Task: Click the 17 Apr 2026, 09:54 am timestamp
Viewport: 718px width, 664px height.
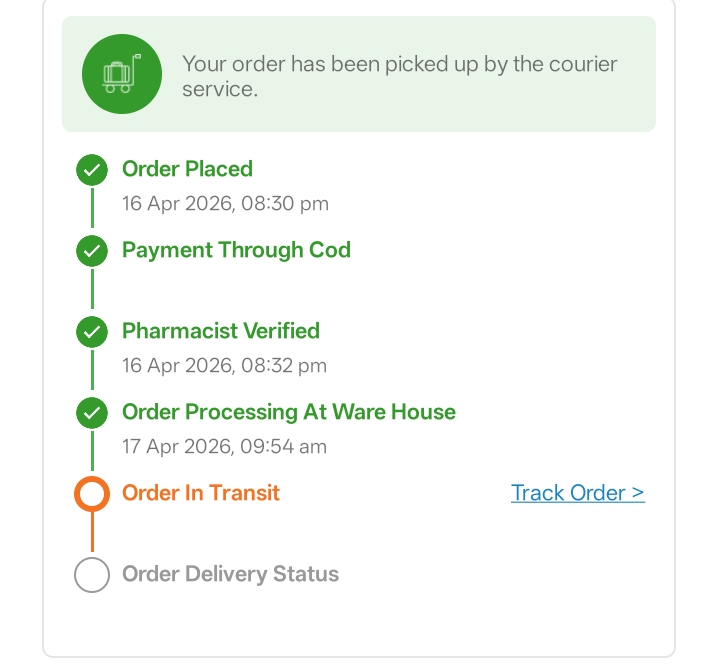Action: click(224, 446)
